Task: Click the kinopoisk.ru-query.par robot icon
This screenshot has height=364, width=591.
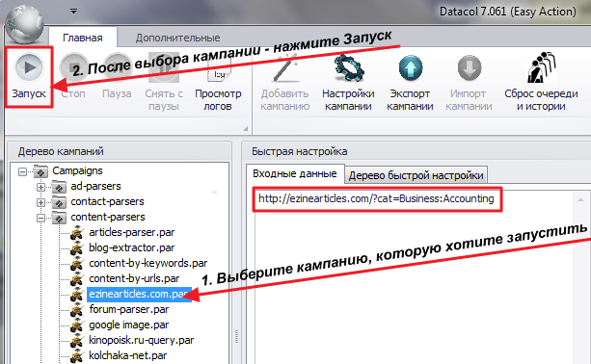Action: pyautogui.click(x=77, y=341)
